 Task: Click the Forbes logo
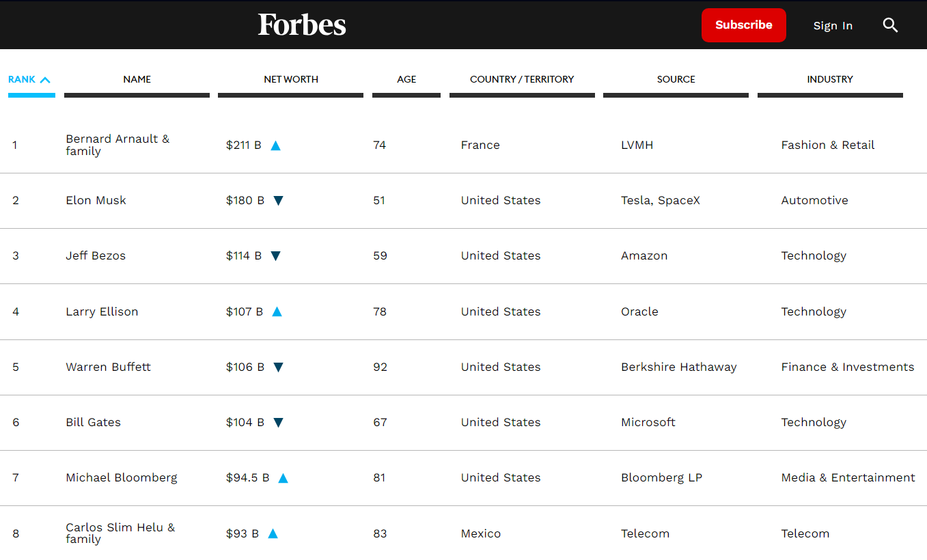(x=302, y=25)
